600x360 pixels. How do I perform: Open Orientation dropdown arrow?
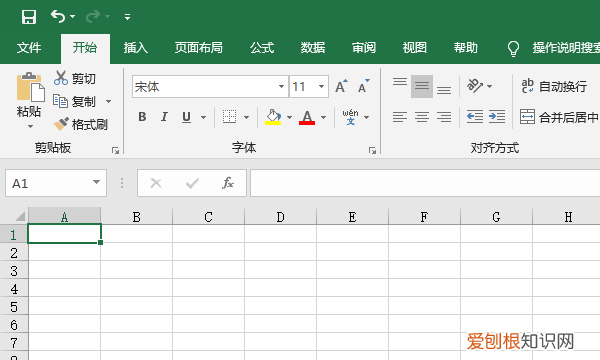[x=489, y=86]
